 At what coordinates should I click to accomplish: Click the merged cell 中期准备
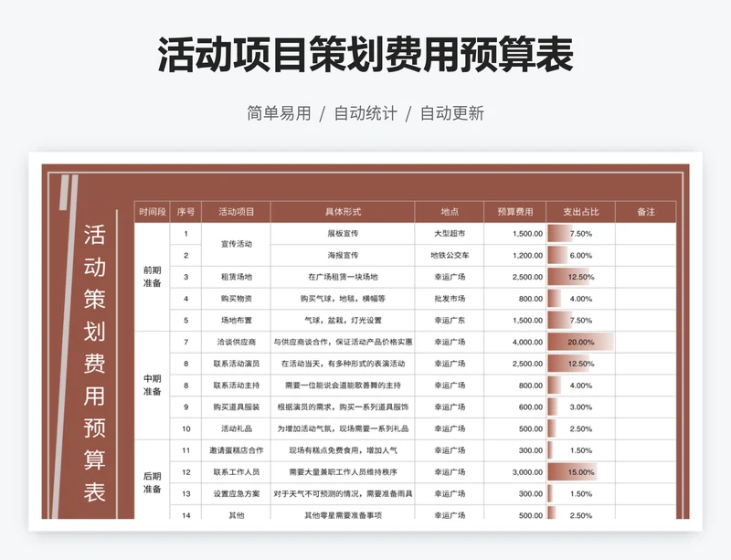tap(153, 386)
